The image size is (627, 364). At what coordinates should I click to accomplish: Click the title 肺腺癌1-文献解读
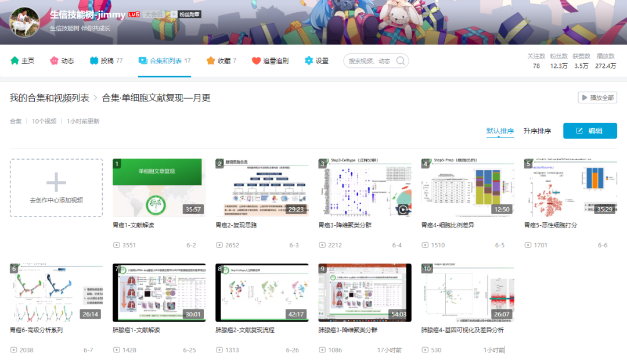tap(136, 330)
